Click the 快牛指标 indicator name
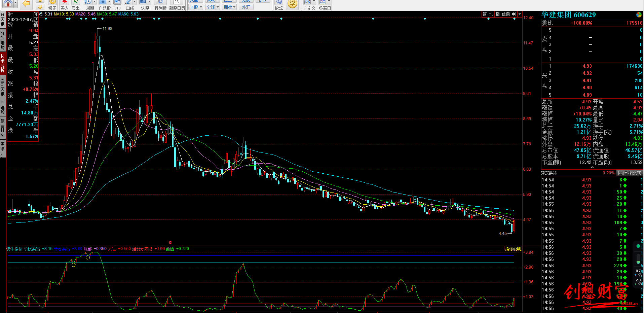The height and width of the screenshot is (313, 644). pos(14,249)
